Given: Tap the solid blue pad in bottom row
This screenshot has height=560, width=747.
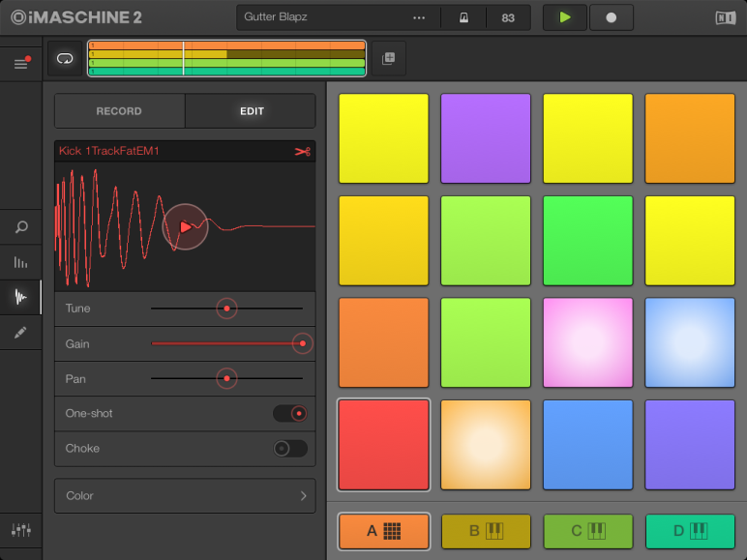Looking at the screenshot, I should pos(588,445).
